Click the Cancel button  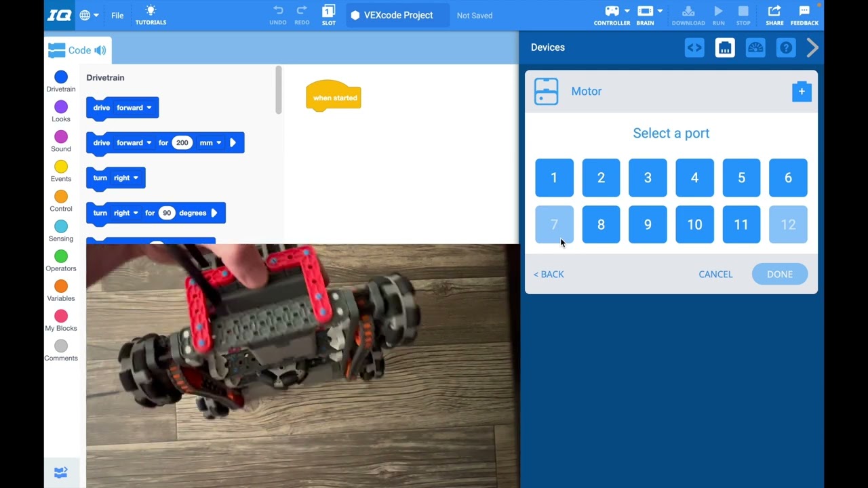[715, 274]
